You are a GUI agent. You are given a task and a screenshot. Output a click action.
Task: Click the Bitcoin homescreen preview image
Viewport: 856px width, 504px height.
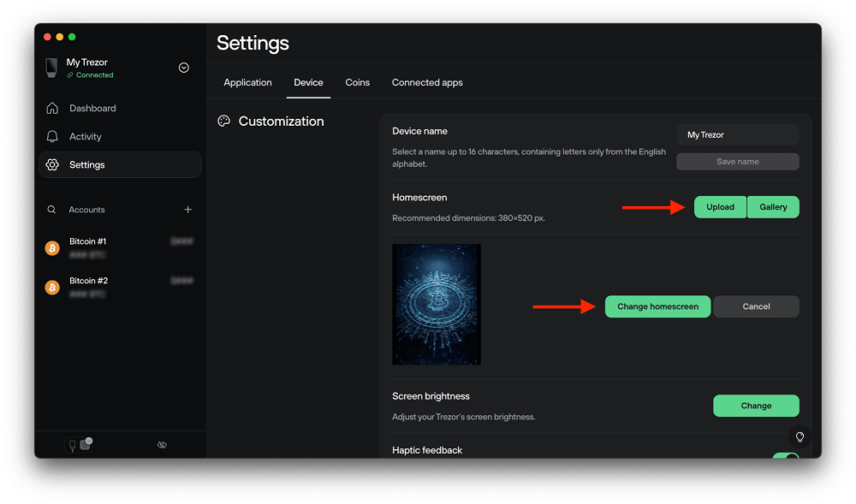(437, 305)
